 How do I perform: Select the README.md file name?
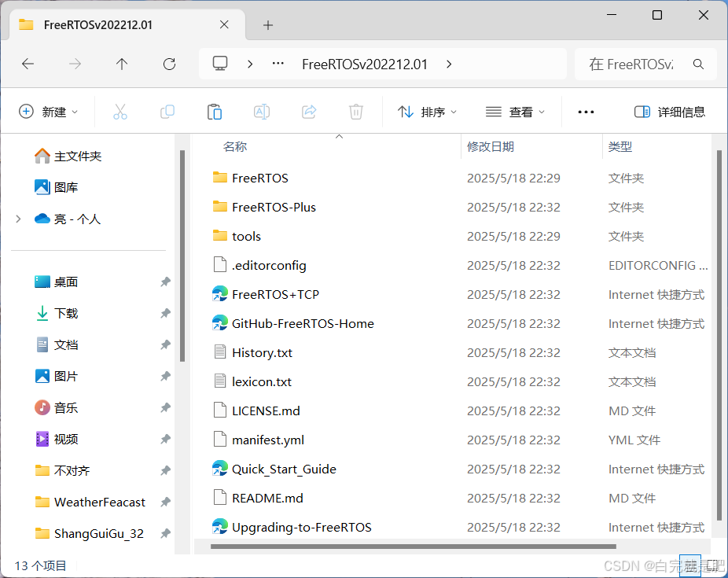267,498
